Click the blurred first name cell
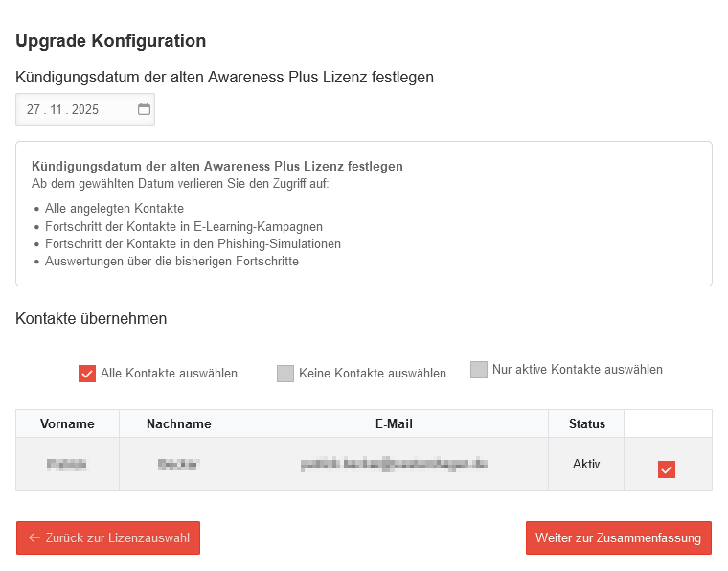Screen dimensions: 728x571 pos(67,465)
